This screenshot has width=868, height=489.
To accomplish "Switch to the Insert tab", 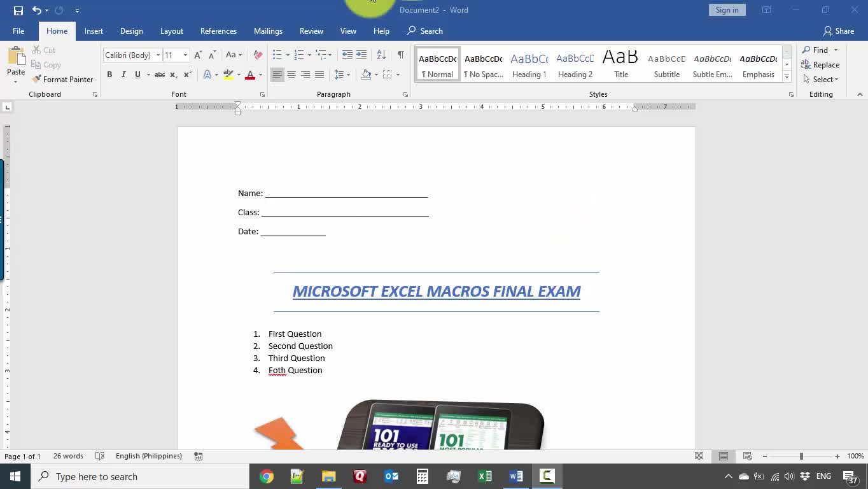I will click(x=94, y=31).
